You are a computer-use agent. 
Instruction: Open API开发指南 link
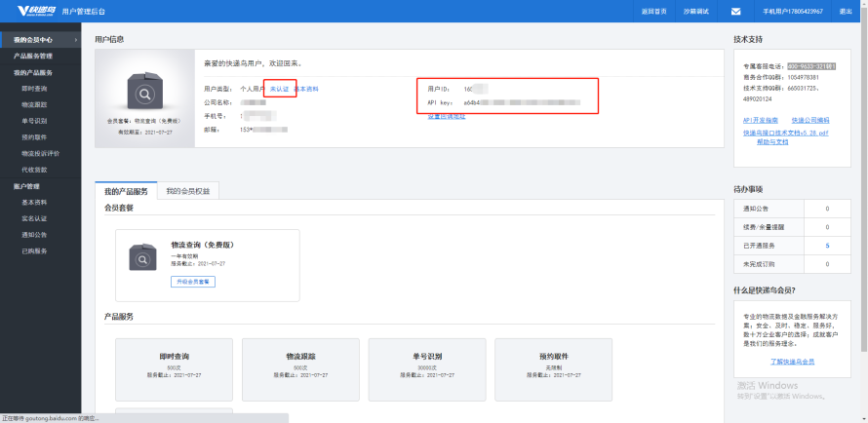pos(761,120)
